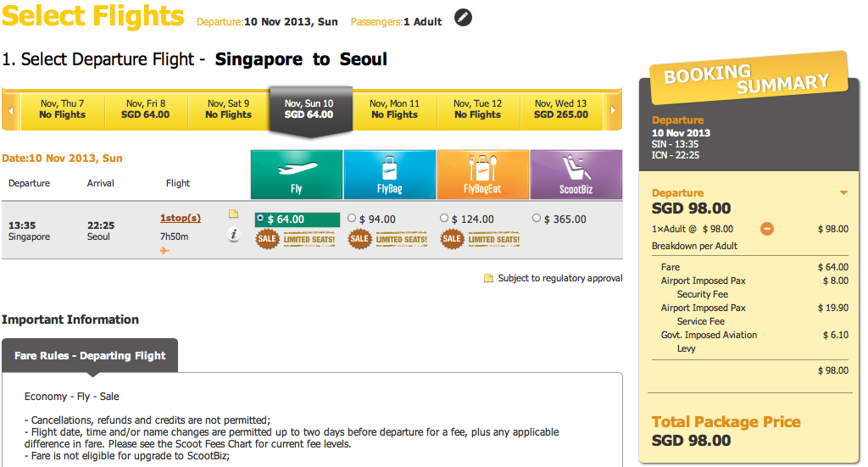Switch to Nov, Fri 8 date tab
Viewport: 868px width, 467px height.
pyautogui.click(x=146, y=109)
